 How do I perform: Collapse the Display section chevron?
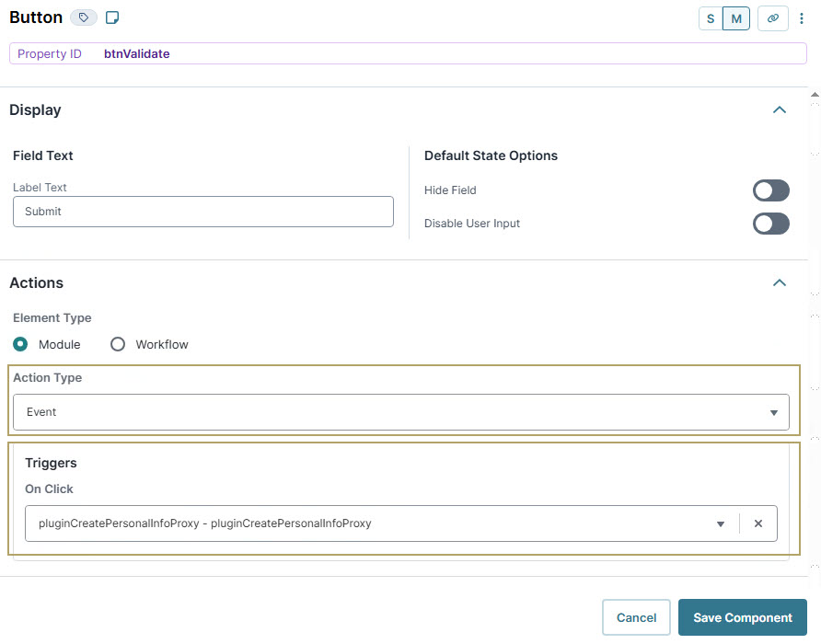(x=780, y=109)
